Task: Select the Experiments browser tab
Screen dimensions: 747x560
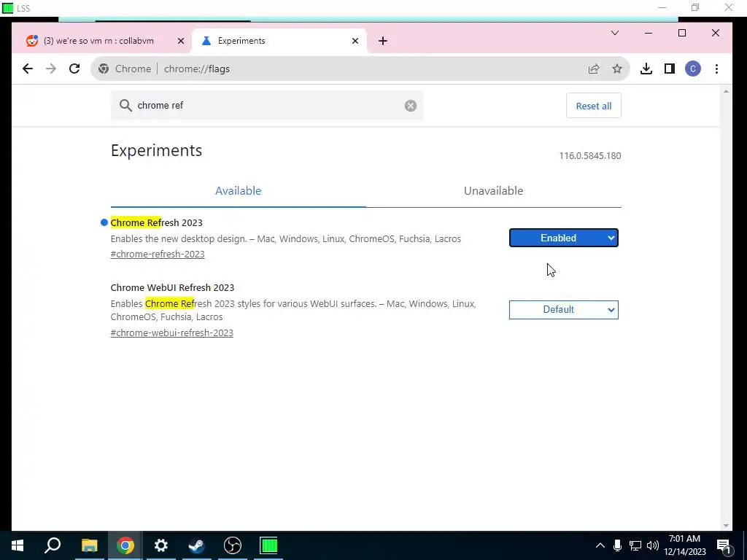Action: point(279,41)
